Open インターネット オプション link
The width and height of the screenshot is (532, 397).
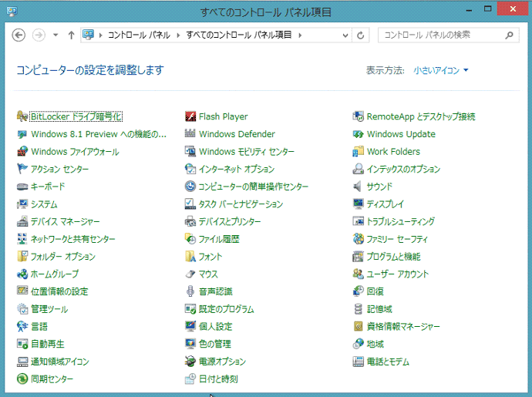click(237, 169)
